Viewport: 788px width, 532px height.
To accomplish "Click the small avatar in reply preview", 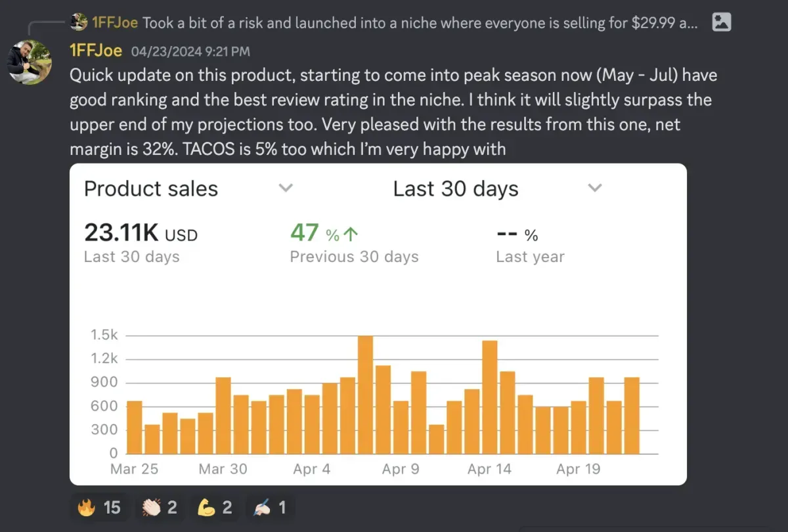I will (x=79, y=22).
